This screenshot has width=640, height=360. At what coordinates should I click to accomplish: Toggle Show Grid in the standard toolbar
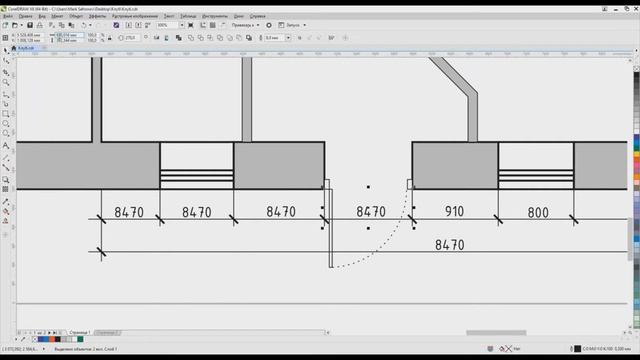coord(213,25)
